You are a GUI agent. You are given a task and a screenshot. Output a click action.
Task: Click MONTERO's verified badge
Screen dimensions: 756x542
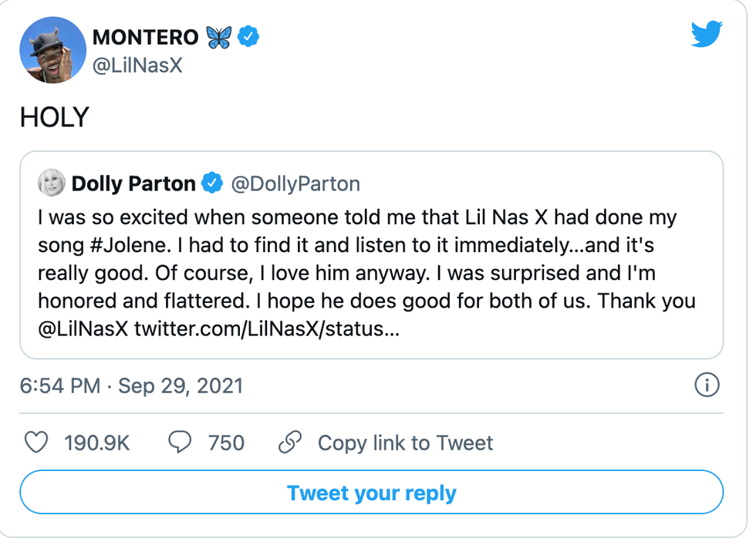pyautogui.click(x=248, y=36)
